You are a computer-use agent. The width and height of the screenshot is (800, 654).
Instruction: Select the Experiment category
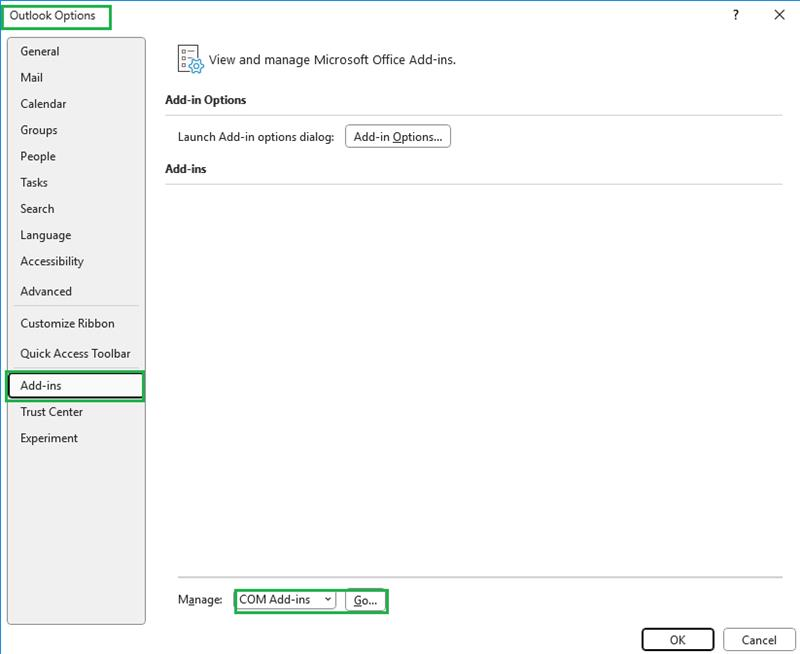coord(76,438)
